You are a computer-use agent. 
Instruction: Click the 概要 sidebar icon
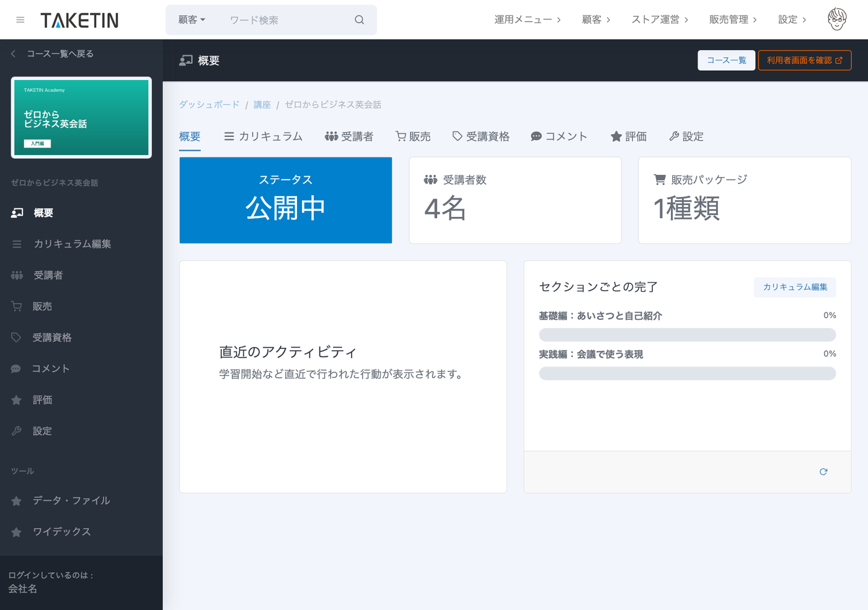(x=17, y=213)
